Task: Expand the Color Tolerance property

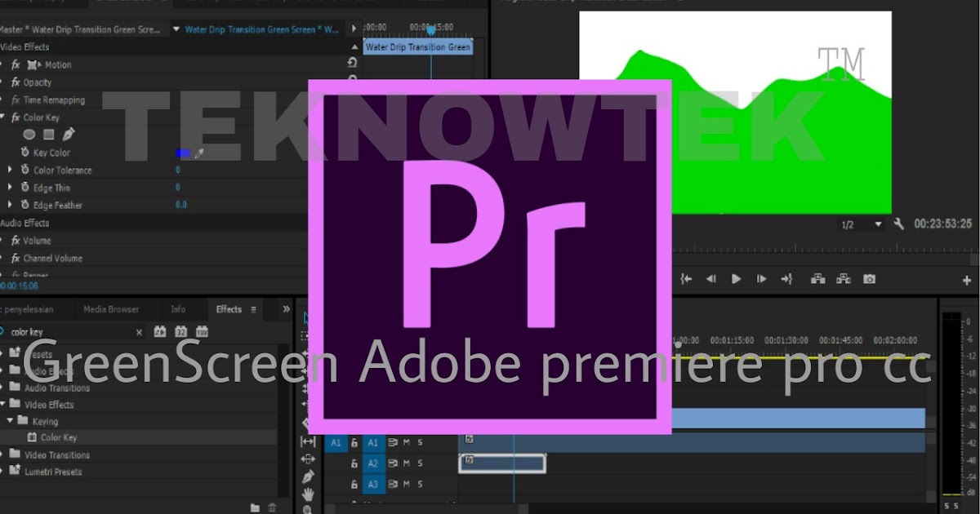Action: point(8,170)
